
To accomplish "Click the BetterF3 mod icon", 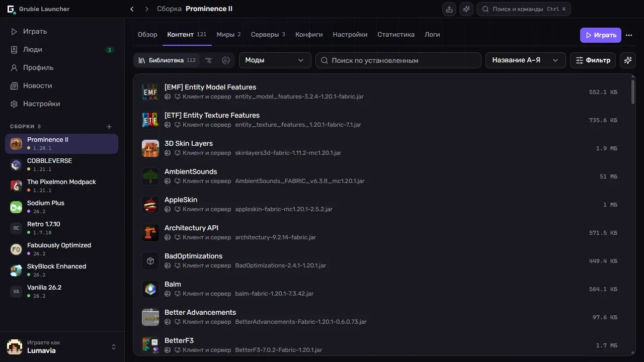I will [x=150, y=345].
